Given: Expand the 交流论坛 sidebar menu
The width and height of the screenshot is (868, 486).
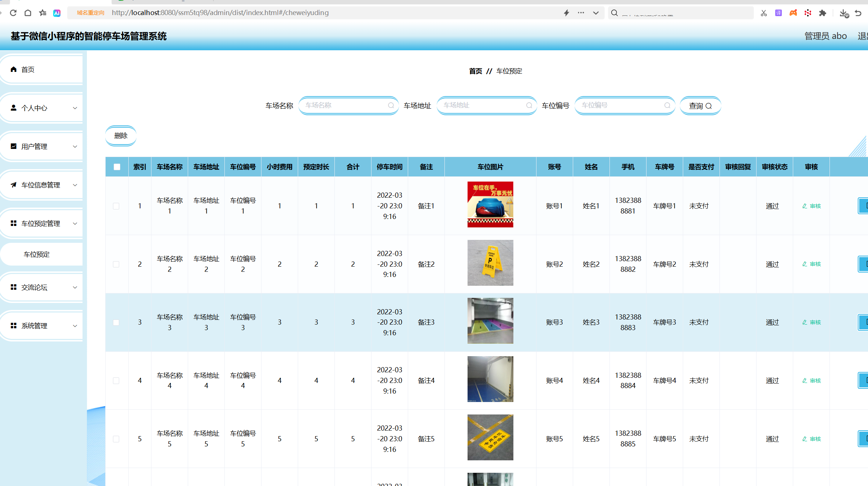Looking at the screenshot, I should point(41,287).
